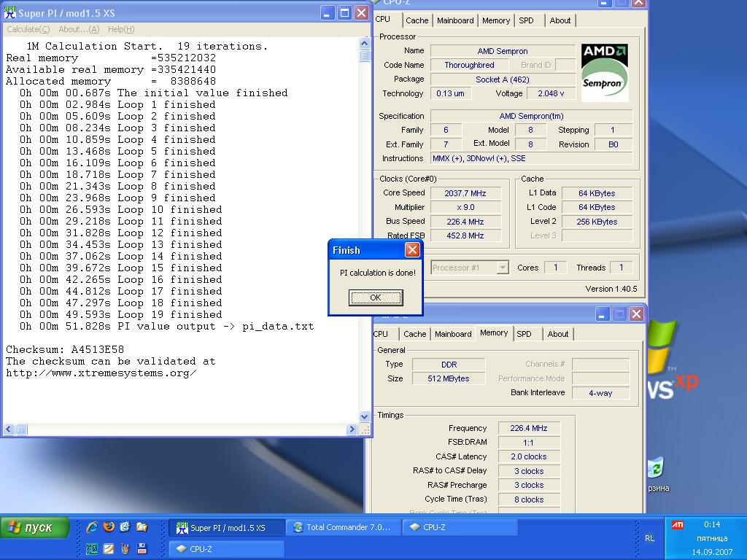Click the CAS# Latency value 2.0 clocks

pos(529,456)
